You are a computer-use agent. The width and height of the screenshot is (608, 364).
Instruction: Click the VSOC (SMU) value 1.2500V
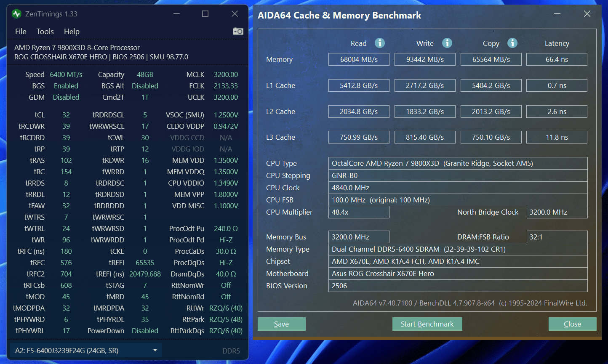point(226,115)
